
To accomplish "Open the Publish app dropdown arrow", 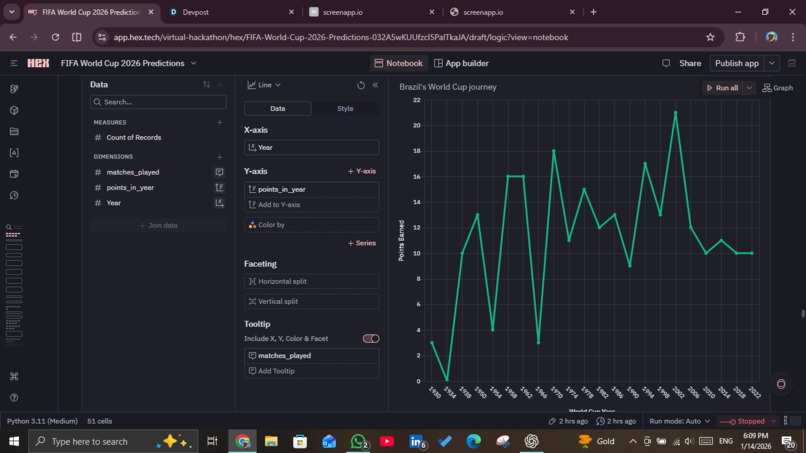I will pyautogui.click(x=772, y=63).
